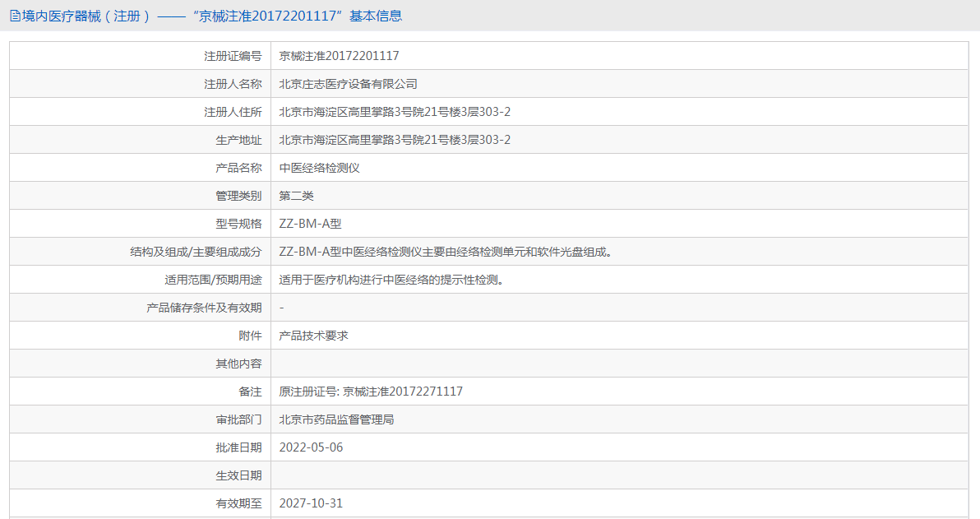Click the address value in 注册人住所 row

(395, 112)
